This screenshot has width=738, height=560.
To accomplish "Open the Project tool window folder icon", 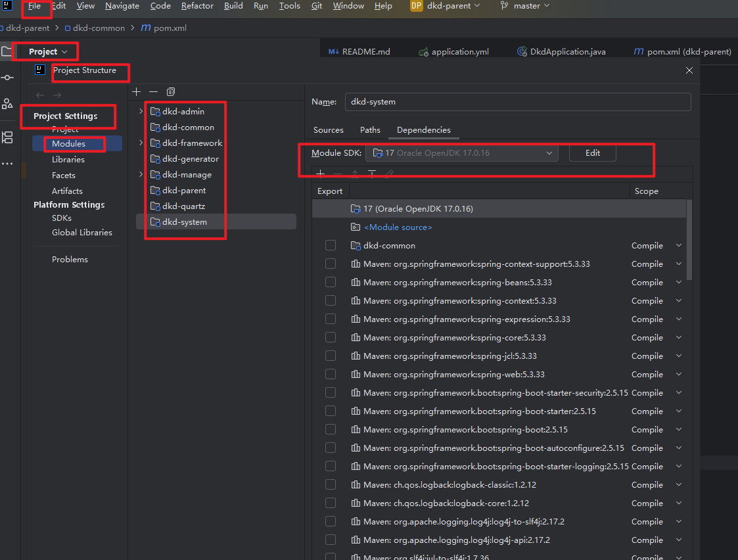I will click(6, 52).
